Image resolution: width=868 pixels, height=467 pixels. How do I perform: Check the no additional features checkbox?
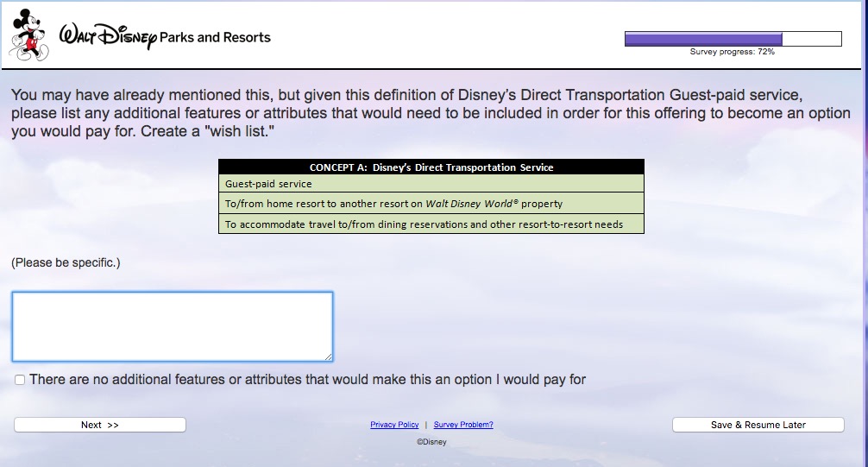pyautogui.click(x=20, y=380)
